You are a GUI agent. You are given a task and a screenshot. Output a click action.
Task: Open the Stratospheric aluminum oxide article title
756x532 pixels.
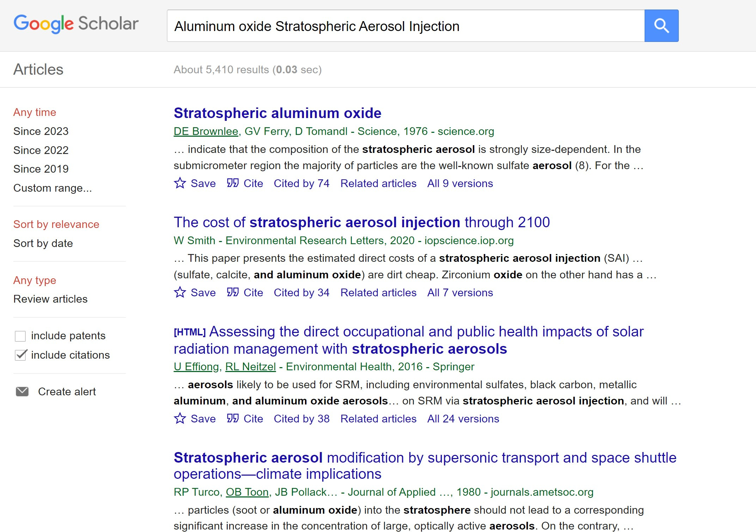pos(278,113)
